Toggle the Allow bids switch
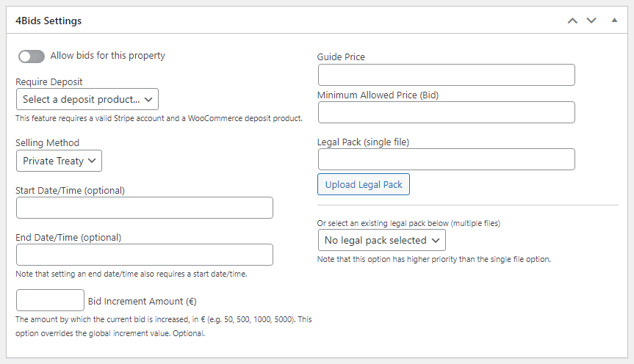The height and width of the screenshot is (364, 634). click(x=32, y=57)
